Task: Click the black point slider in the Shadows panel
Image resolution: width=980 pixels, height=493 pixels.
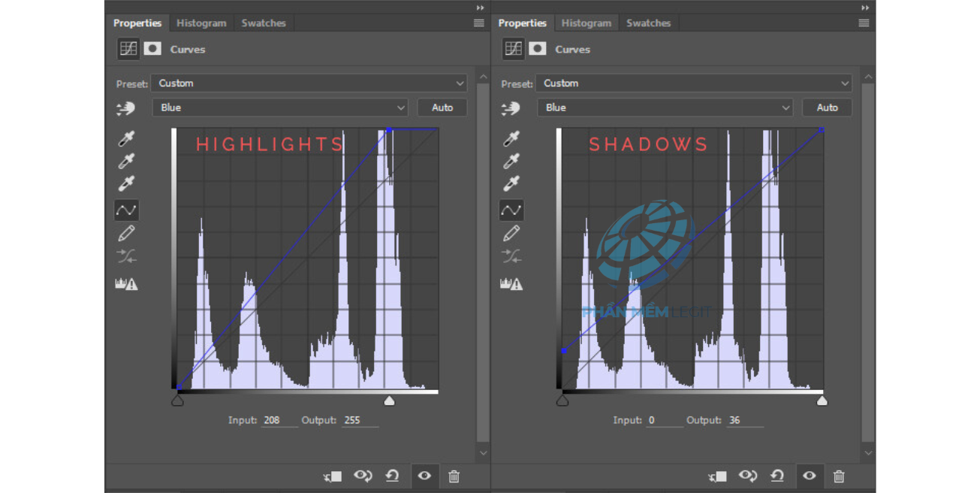Action: pyautogui.click(x=562, y=401)
